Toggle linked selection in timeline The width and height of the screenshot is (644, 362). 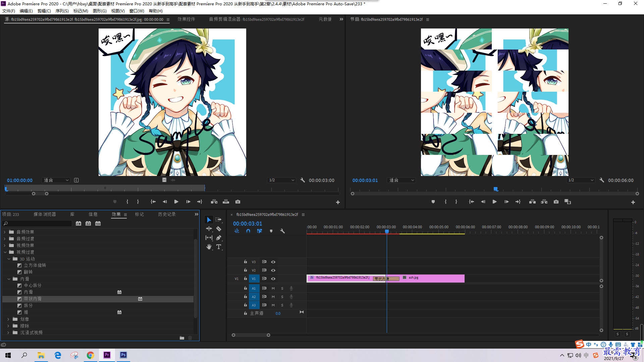click(x=260, y=231)
